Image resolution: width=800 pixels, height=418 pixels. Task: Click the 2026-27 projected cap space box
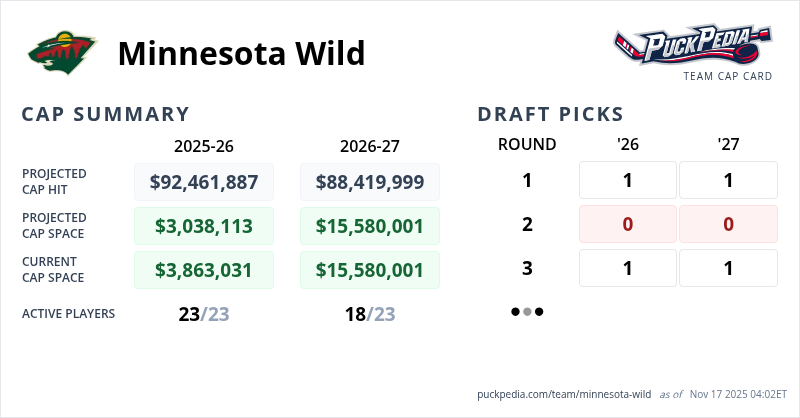coord(370,226)
